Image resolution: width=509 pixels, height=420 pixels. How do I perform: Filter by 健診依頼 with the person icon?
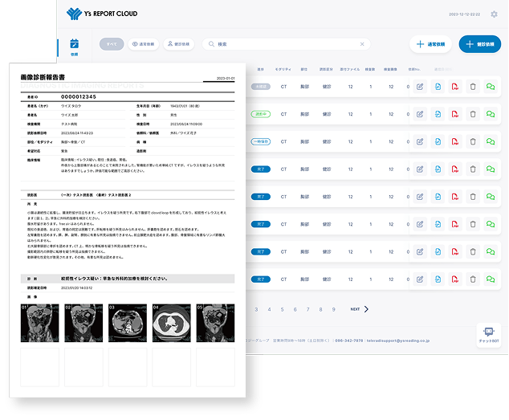(x=178, y=44)
